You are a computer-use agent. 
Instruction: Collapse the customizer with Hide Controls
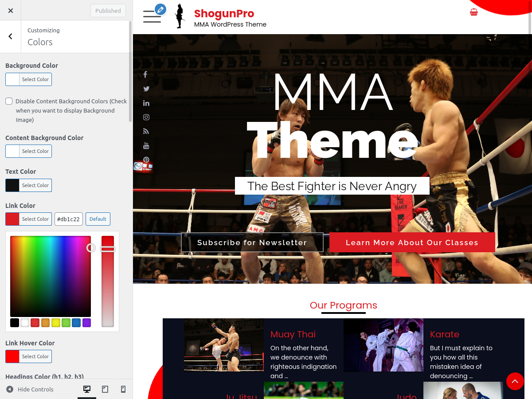coord(30,389)
